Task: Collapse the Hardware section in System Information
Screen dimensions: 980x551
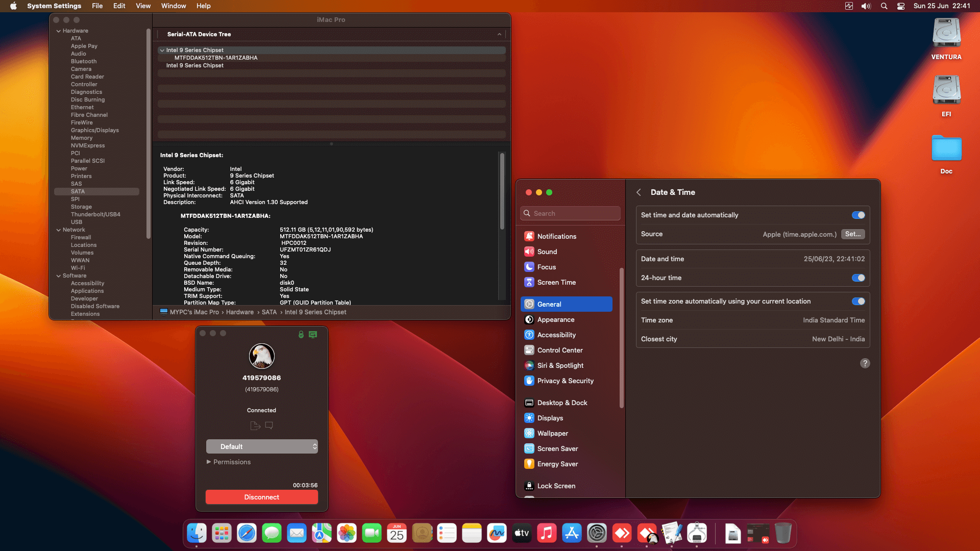Action: coord(59,31)
